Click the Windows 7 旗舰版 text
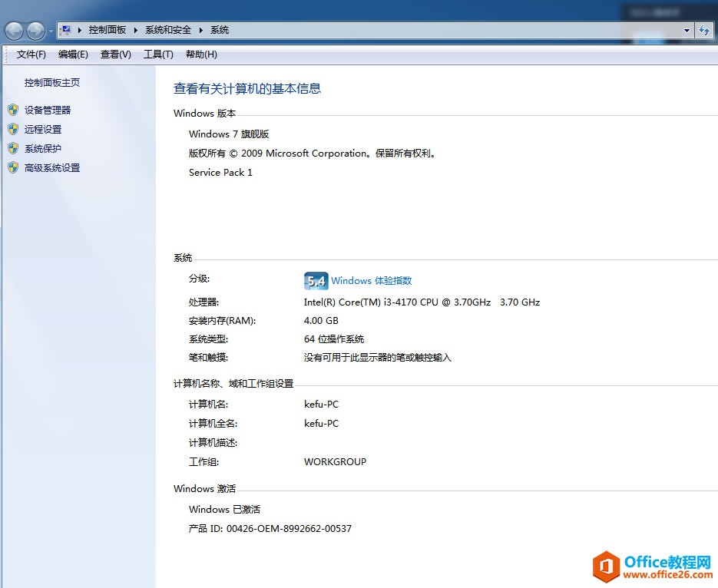 (x=229, y=134)
